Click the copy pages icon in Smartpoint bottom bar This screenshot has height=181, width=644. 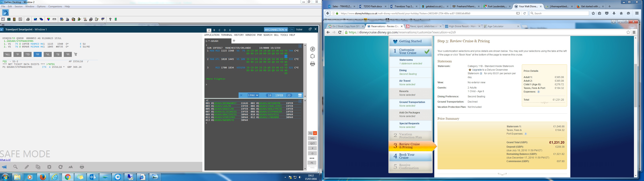[x=38, y=167]
